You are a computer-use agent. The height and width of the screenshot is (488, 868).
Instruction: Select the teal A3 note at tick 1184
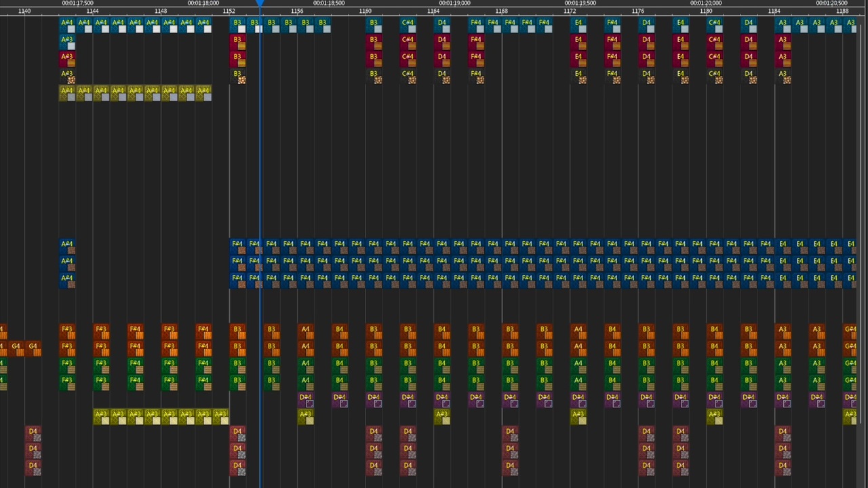pyautogui.click(x=783, y=26)
